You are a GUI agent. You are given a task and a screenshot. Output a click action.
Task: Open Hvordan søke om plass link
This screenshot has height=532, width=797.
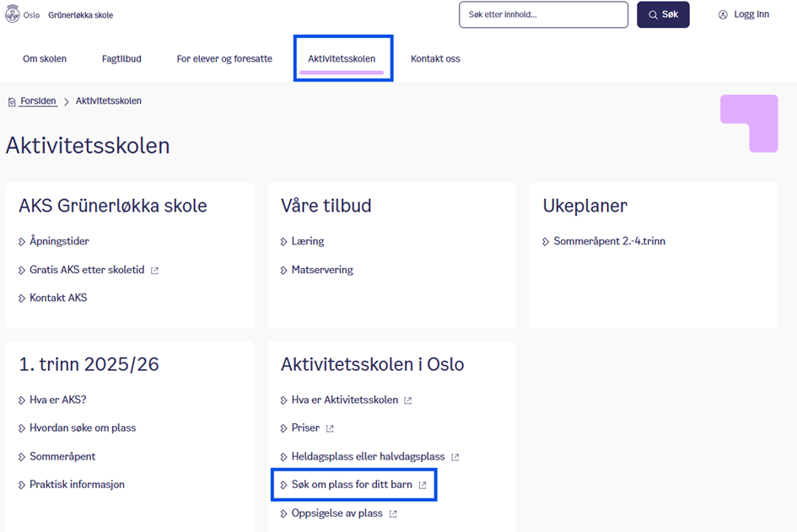click(x=83, y=428)
